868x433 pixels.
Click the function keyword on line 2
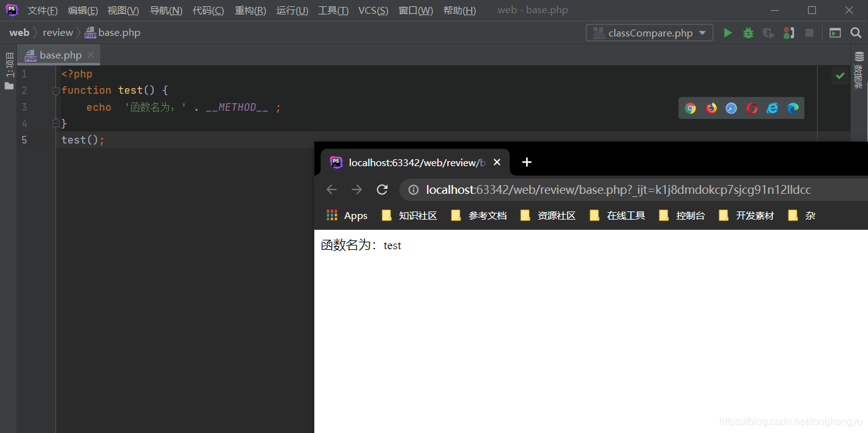tap(86, 91)
